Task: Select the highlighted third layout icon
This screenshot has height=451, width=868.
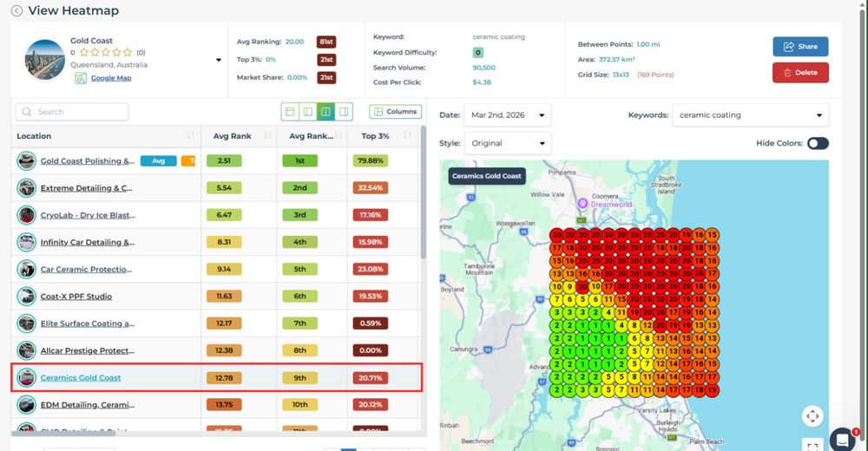Action: pos(326,112)
